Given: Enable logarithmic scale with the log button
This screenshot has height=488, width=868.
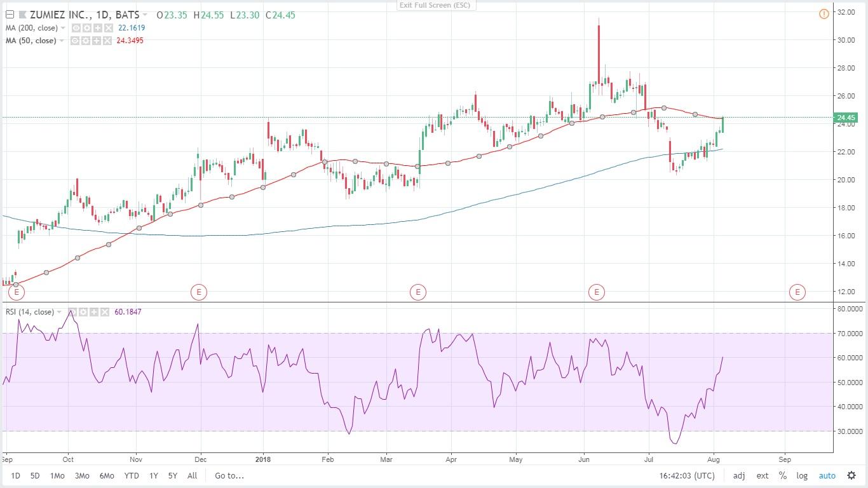Looking at the screenshot, I should pos(802,475).
